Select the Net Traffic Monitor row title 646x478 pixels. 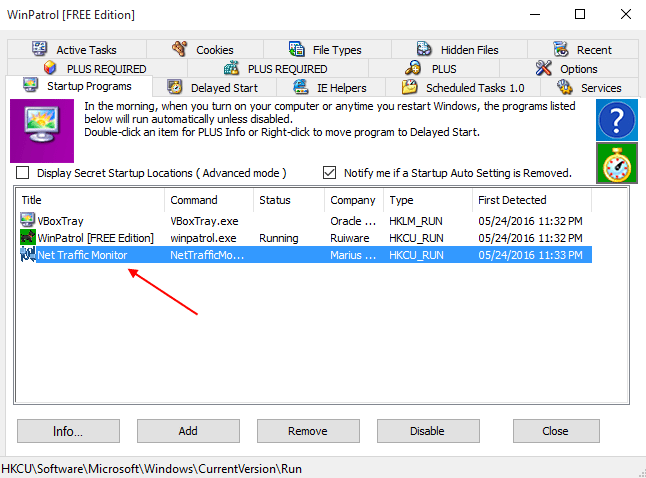coord(82,255)
